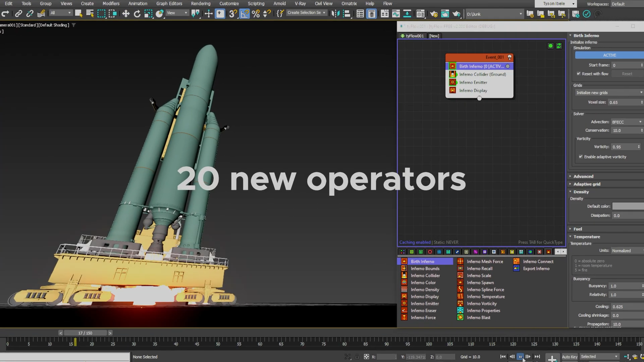Select Inferno Collider (Ground) in Event_001
Screen dimensions: 644x362
pyautogui.click(x=482, y=74)
